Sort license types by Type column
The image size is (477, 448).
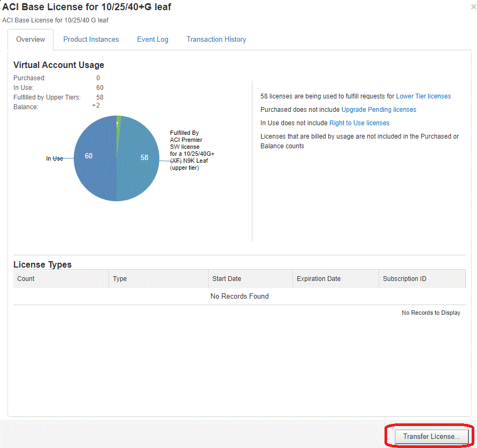pyautogui.click(x=158, y=279)
